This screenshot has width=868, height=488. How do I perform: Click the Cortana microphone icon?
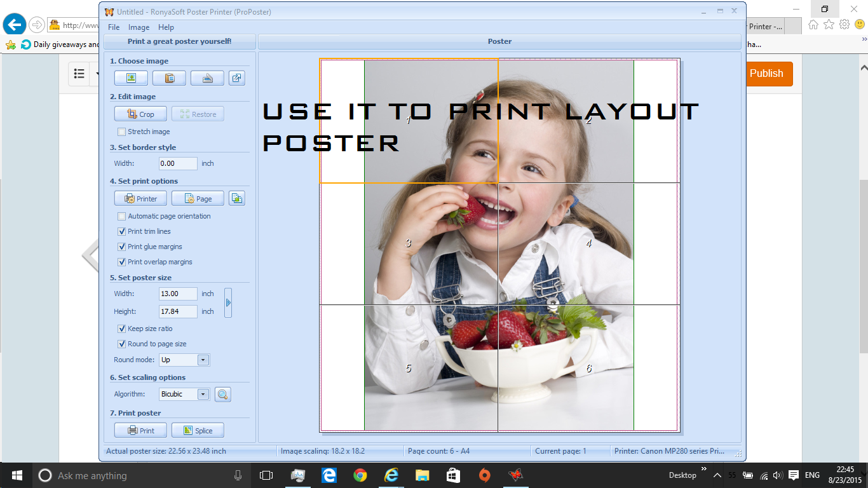[x=238, y=475]
